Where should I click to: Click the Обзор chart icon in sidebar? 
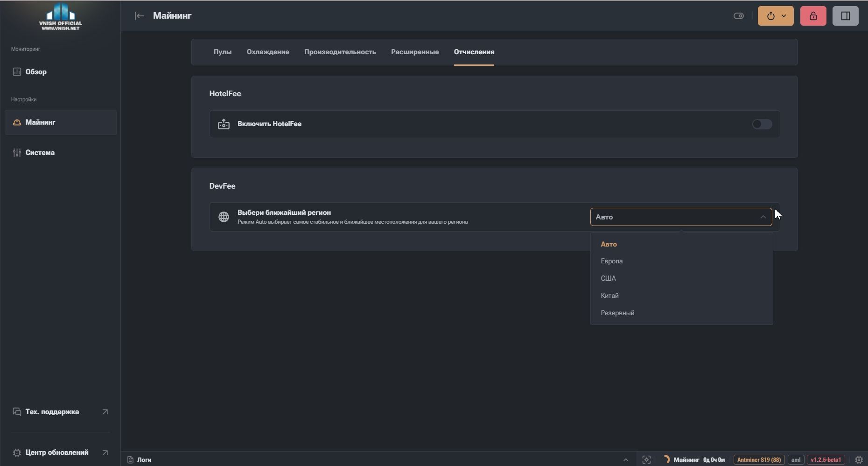17,72
